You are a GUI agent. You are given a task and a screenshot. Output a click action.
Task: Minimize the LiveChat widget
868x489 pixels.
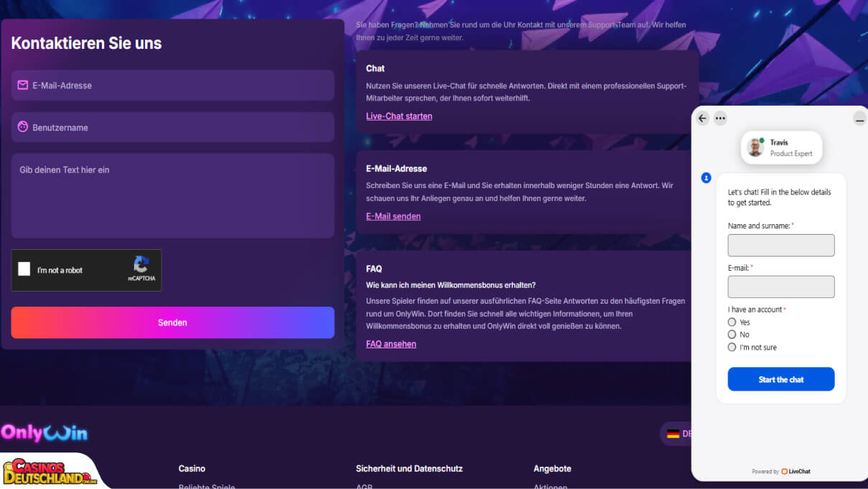coord(859,119)
